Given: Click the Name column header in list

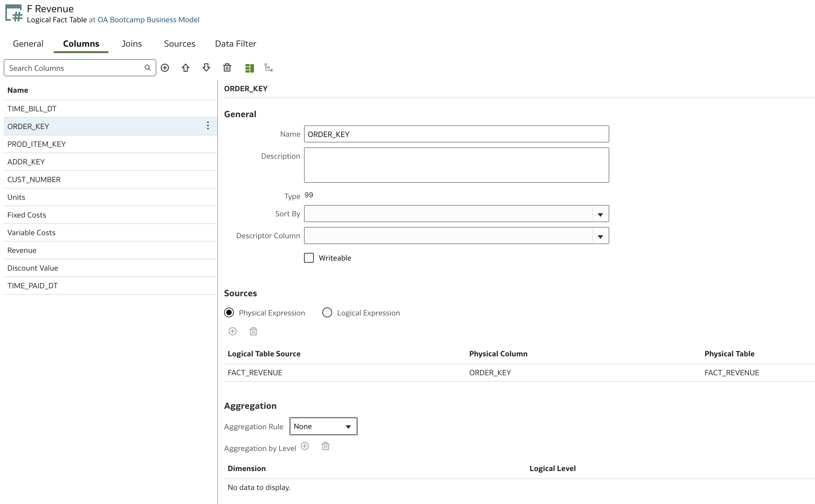Looking at the screenshot, I should coord(18,90).
